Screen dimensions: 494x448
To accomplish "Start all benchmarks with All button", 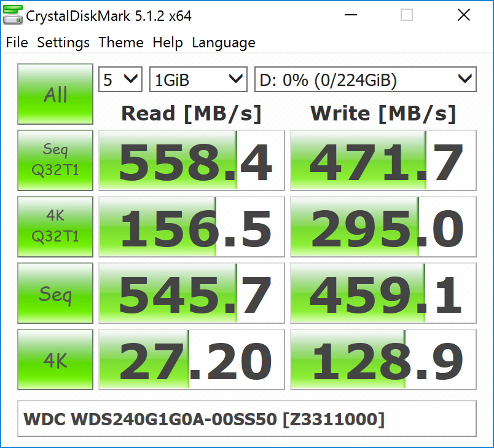I will 55,95.
